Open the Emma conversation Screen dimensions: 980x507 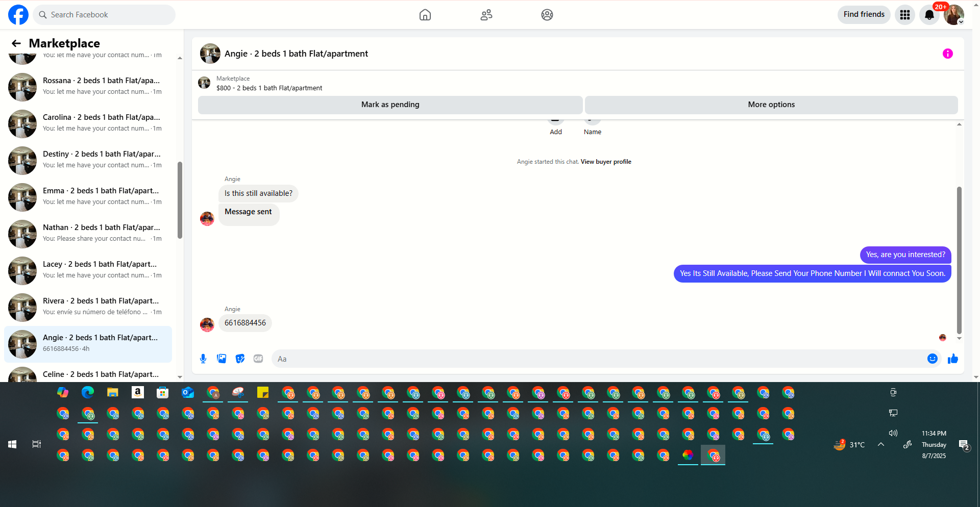point(88,197)
